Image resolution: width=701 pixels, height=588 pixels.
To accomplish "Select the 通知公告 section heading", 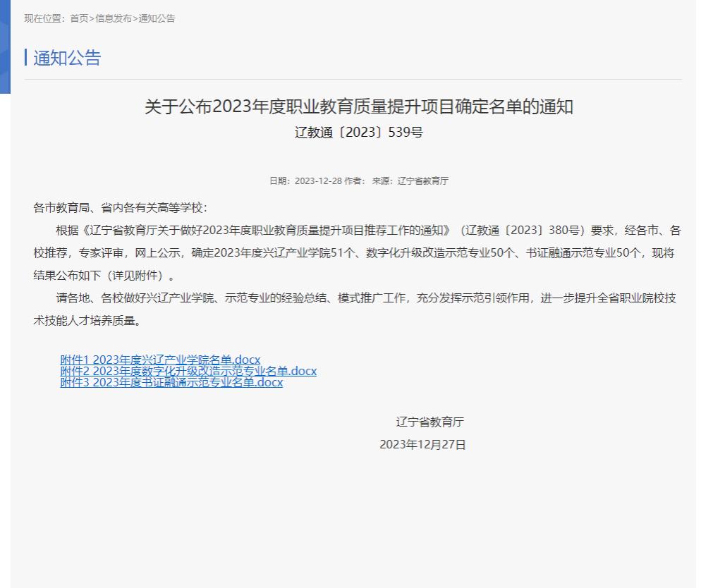I will coord(67,58).
